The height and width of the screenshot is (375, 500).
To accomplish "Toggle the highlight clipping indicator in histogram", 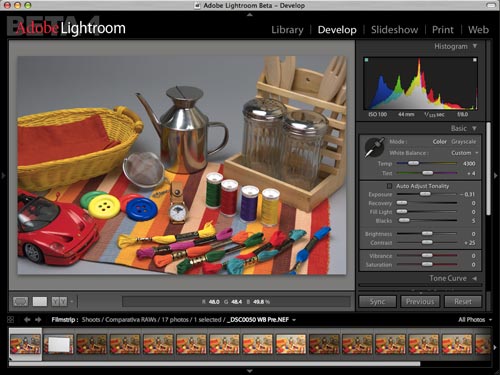I will click(x=474, y=60).
